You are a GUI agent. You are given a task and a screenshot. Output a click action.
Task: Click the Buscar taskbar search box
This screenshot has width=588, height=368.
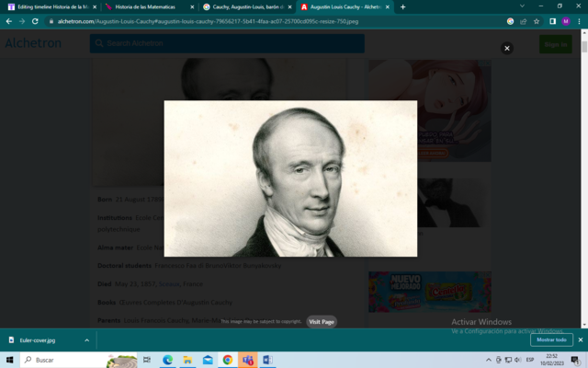click(x=79, y=360)
